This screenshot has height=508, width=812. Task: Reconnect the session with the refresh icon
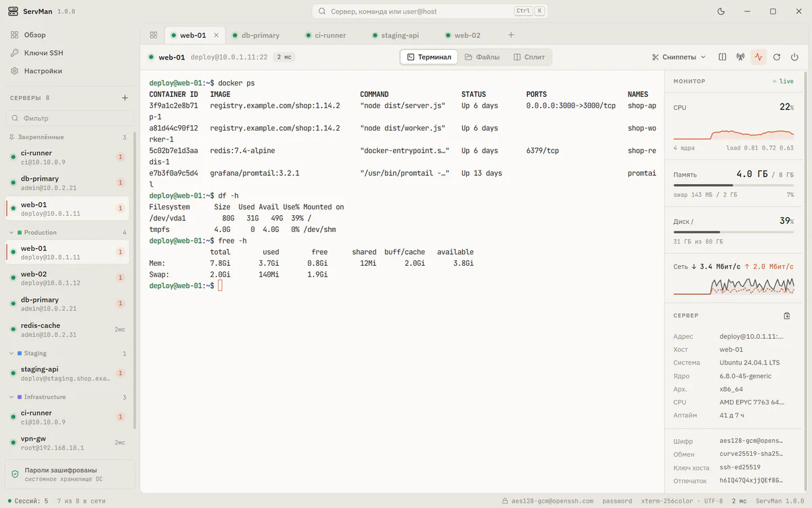777,57
